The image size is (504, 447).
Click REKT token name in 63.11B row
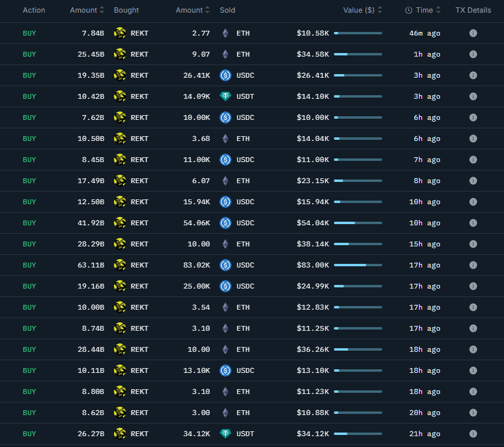coord(139,265)
